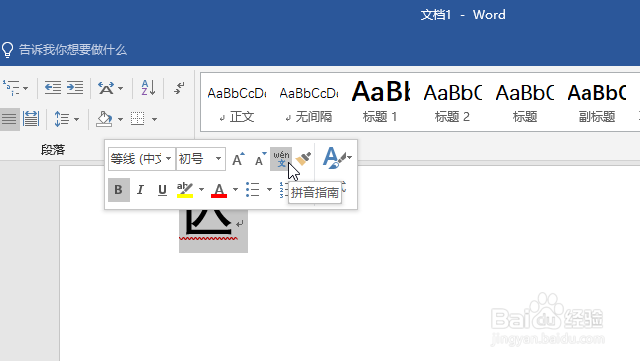Click the multilevel list icon

11,88
